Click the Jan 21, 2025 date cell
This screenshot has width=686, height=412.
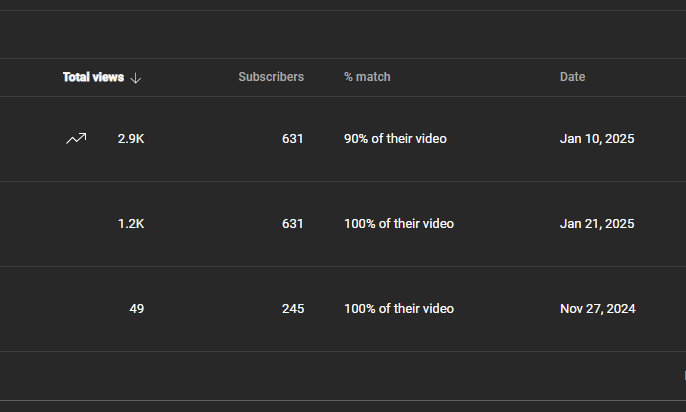pos(597,223)
